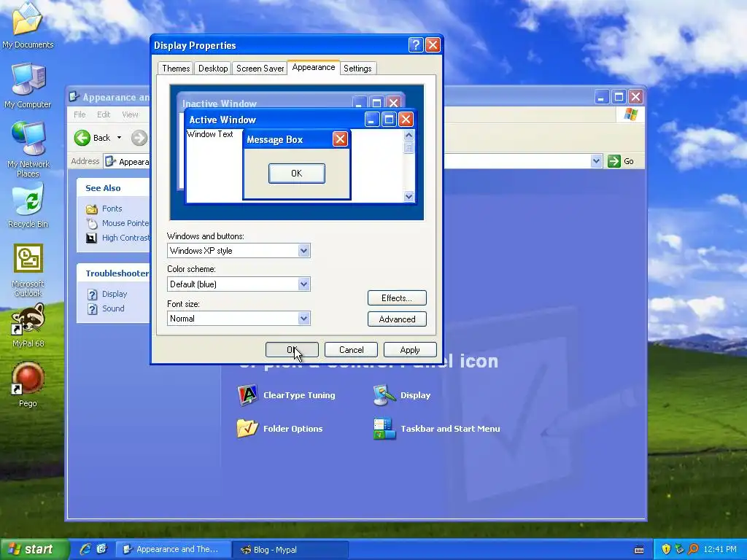This screenshot has width=747, height=560.
Task: Launch MyPal 68 browser shortcut
Action: click(28, 326)
